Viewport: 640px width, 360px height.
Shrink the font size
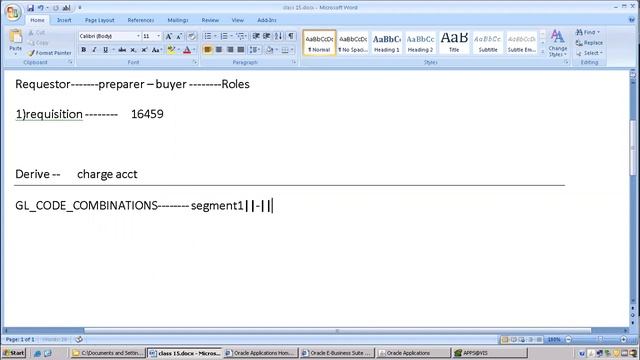point(179,36)
